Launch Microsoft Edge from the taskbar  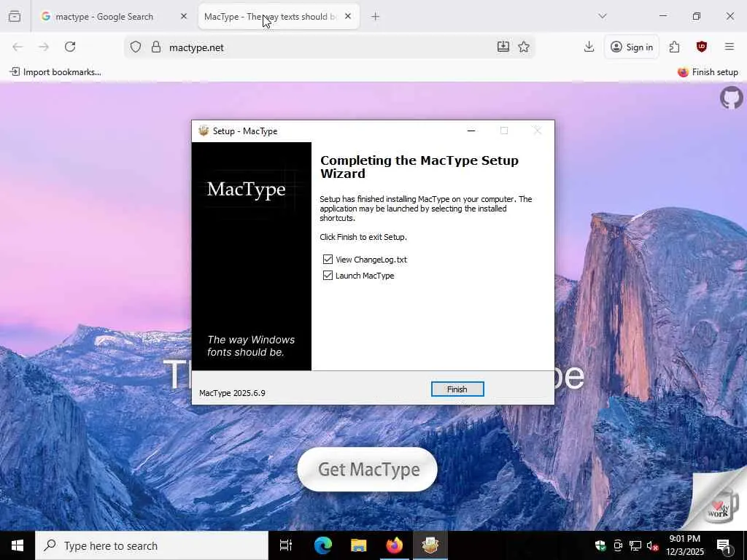pyautogui.click(x=323, y=545)
